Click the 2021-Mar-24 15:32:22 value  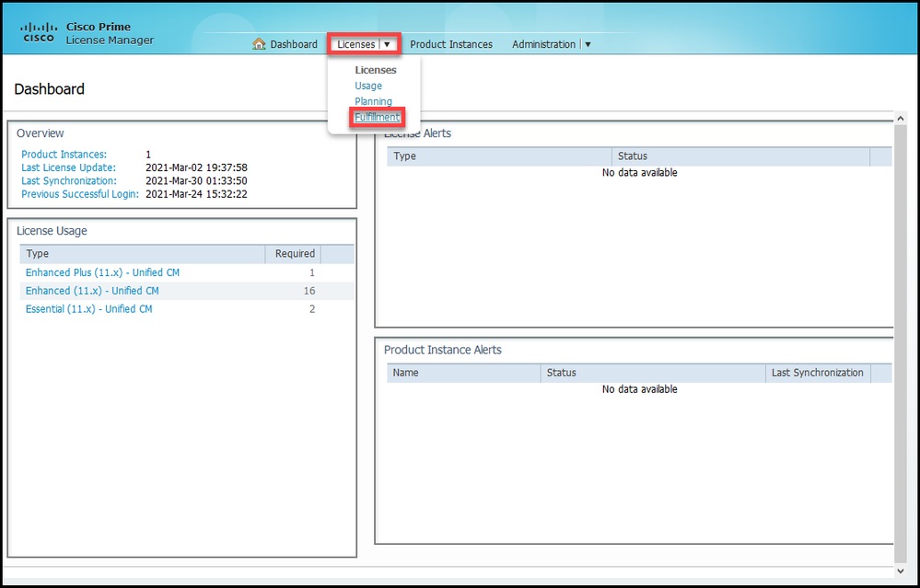[x=196, y=194]
